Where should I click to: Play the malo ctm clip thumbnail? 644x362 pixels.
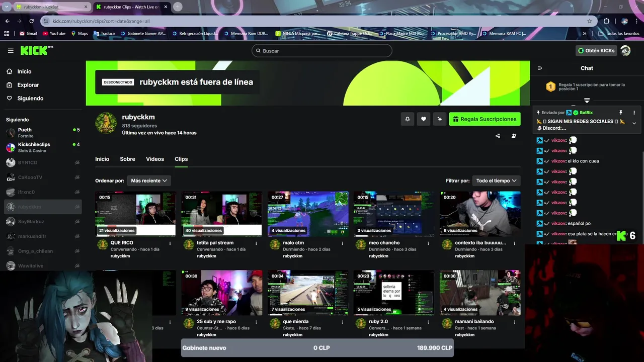[x=308, y=214]
